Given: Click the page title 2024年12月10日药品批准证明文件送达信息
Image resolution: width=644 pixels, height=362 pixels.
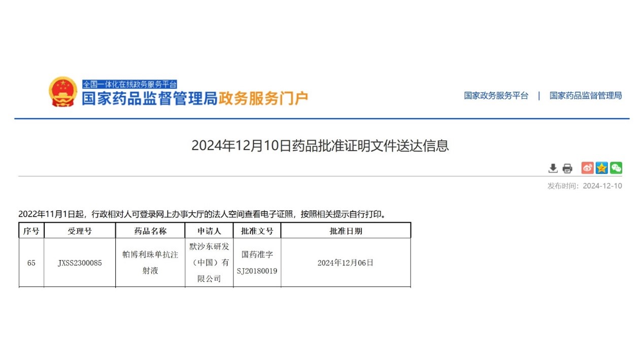Looking at the screenshot, I should click(320, 146).
